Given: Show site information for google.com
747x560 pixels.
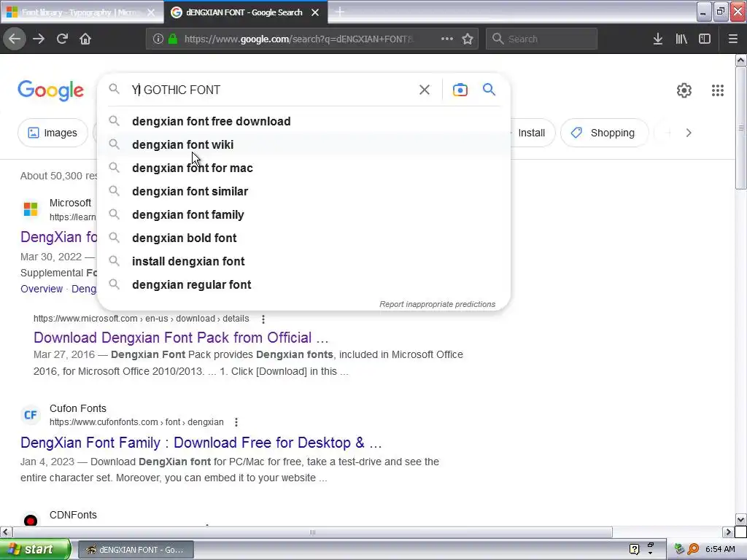Looking at the screenshot, I should point(158,39).
